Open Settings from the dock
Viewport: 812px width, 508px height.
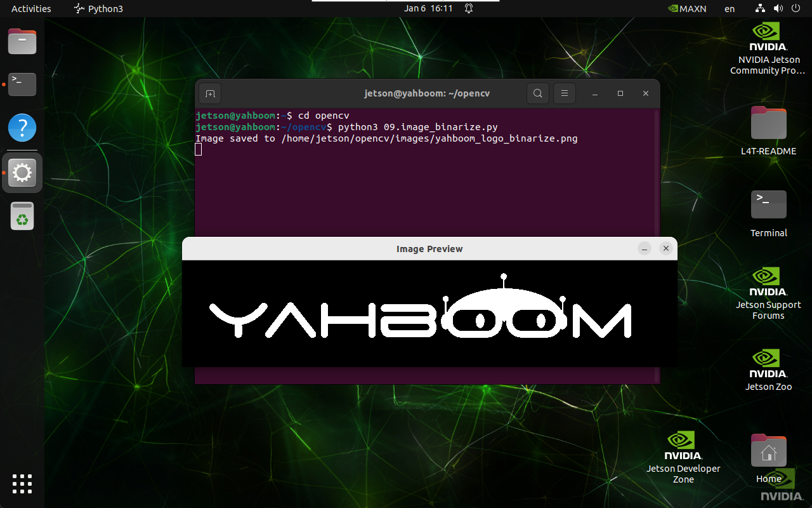(x=22, y=172)
